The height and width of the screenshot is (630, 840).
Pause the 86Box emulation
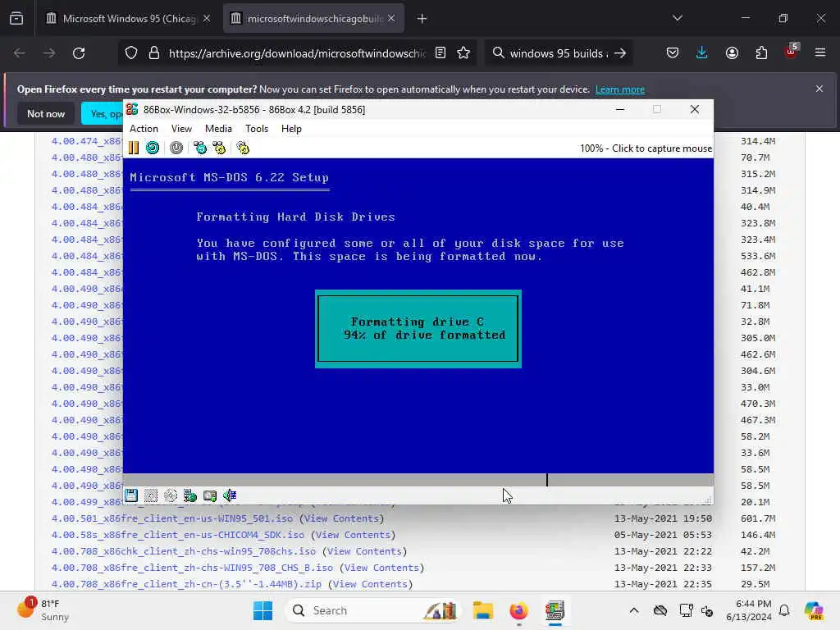point(134,148)
